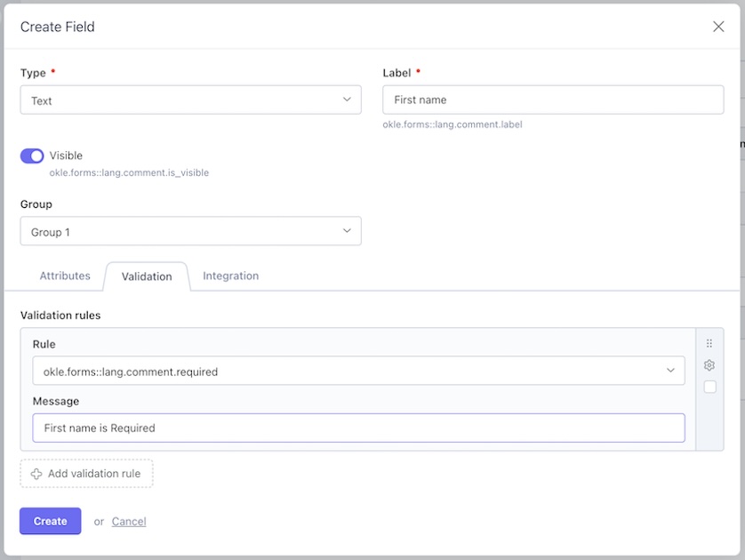Select the Validation tab

[147, 276]
